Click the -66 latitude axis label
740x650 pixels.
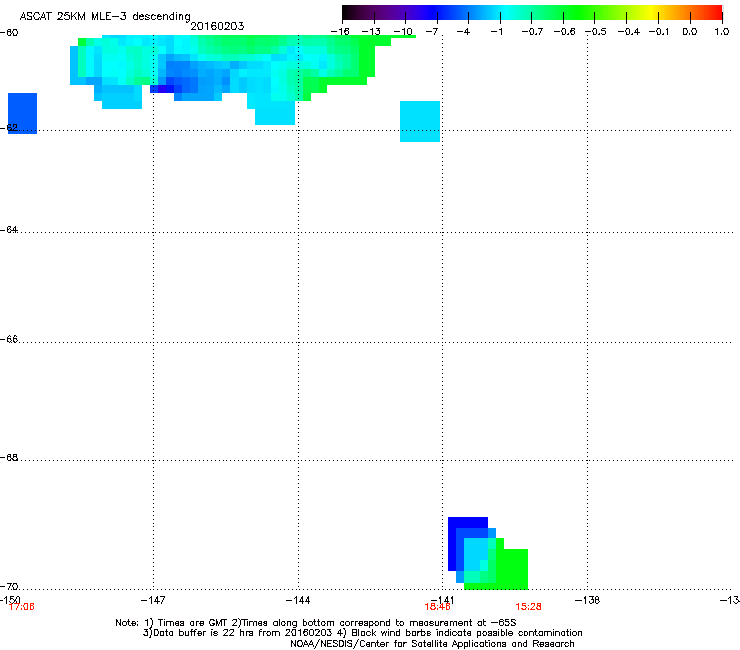coord(9,339)
